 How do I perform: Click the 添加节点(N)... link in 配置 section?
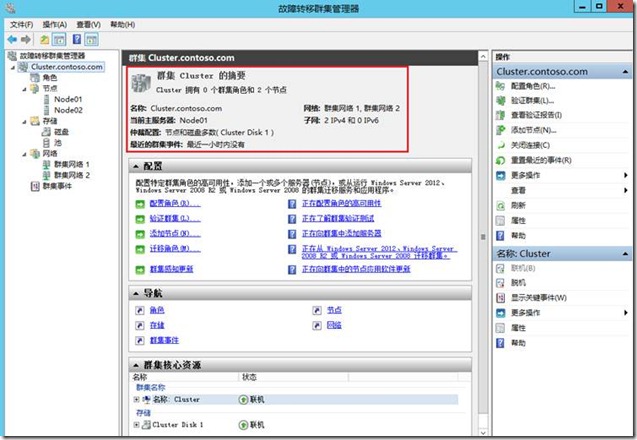click(x=175, y=234)
